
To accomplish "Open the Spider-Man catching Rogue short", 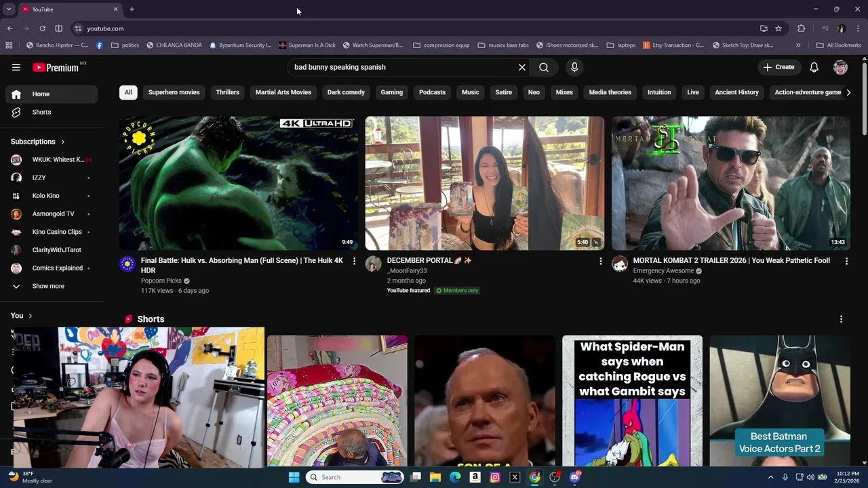I will pos(632,401).
